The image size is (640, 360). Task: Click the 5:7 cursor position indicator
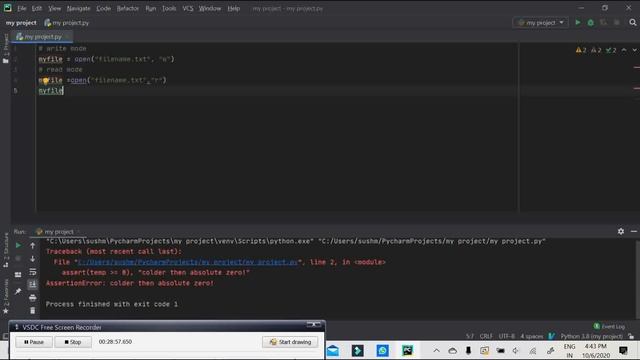pyautogui.click(x=470, y=336)
